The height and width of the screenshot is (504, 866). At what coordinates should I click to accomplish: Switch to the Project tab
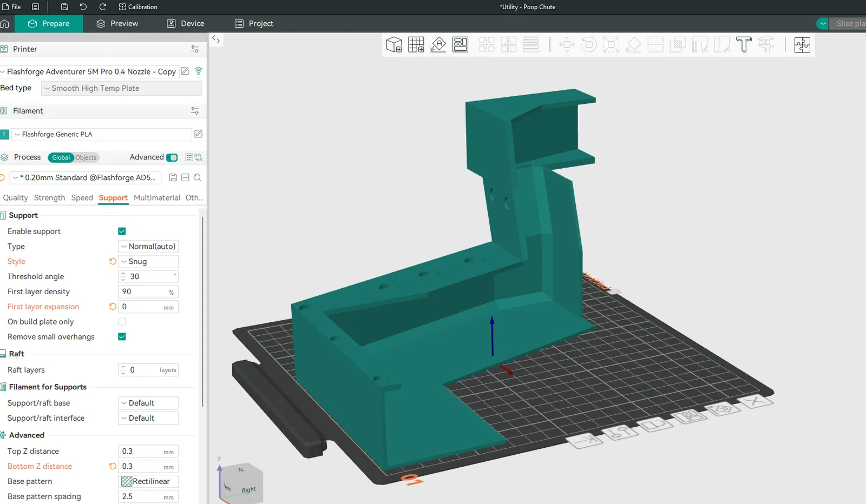(x=254, y=23)
